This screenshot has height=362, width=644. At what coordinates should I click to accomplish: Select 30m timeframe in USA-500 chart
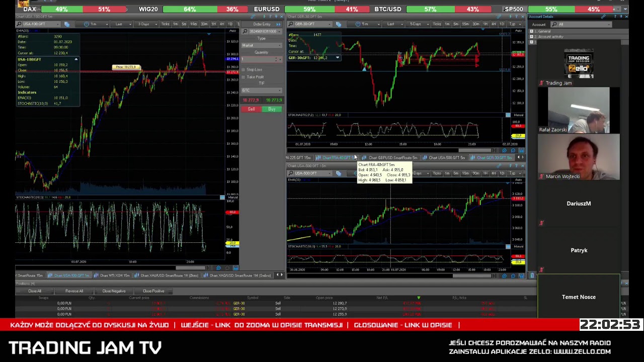[476, 173]
